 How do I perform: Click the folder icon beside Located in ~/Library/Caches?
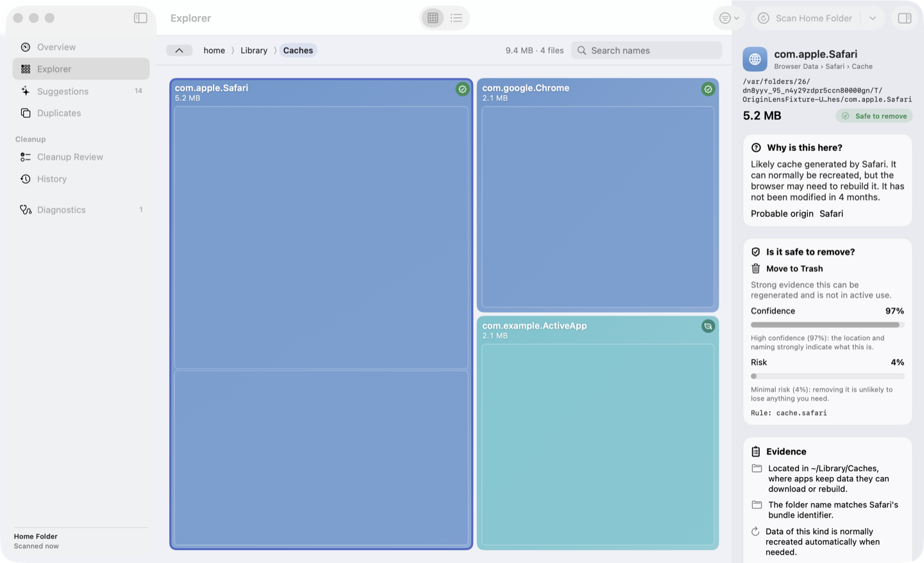pos(757,469)
